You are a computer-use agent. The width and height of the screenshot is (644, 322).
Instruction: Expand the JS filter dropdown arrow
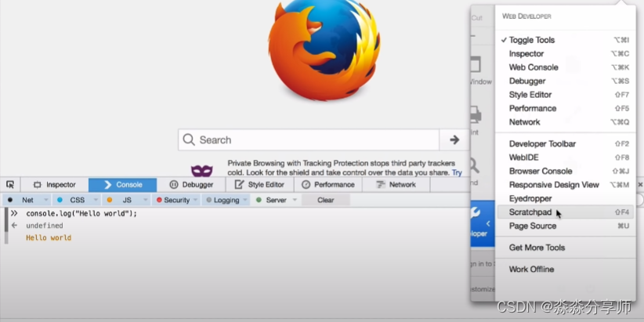pyautogui.click(x=146, y=200)
